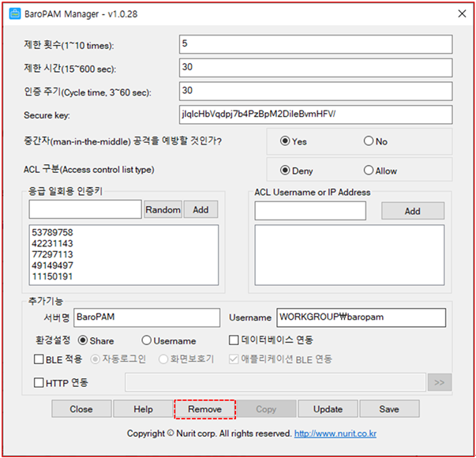This screenshot has width=476, height=458.
Task: Click the server name field containing BaroPAM
Action: pyautogui.click(x=147, y=317)
